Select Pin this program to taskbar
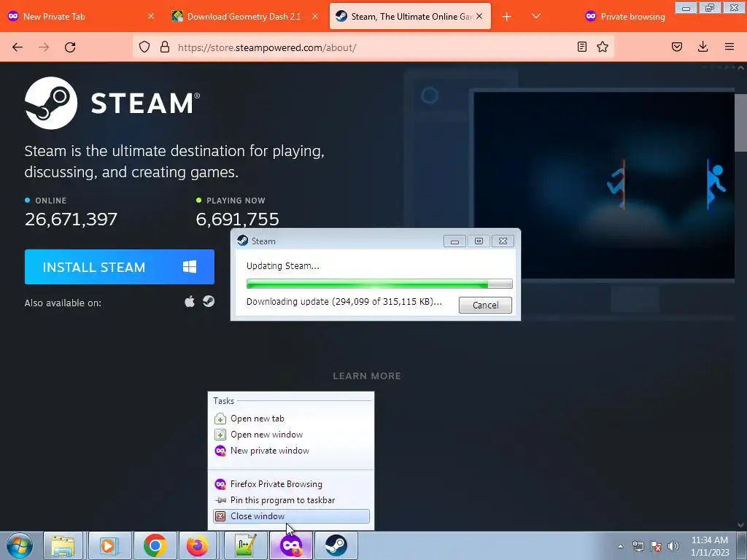This screenshot has height=560, width=747. pyautogui.click(x=291, y=500)
